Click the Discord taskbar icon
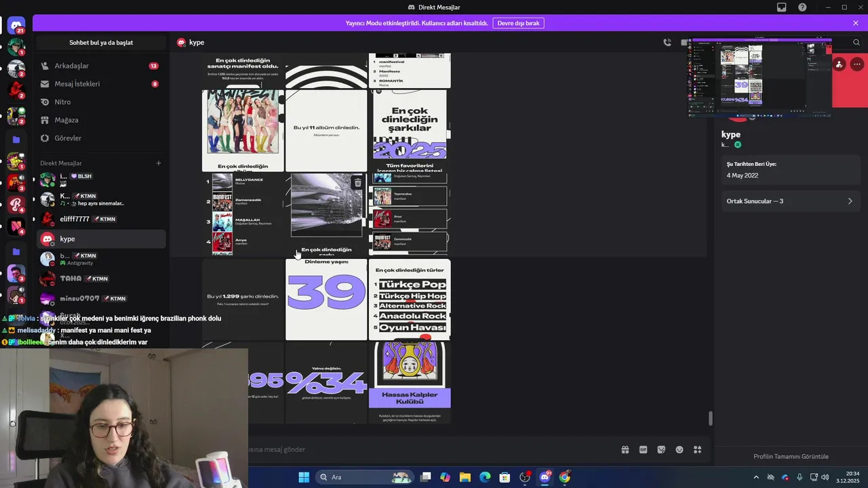Screen dimensions: 868x488 point(545,477)
